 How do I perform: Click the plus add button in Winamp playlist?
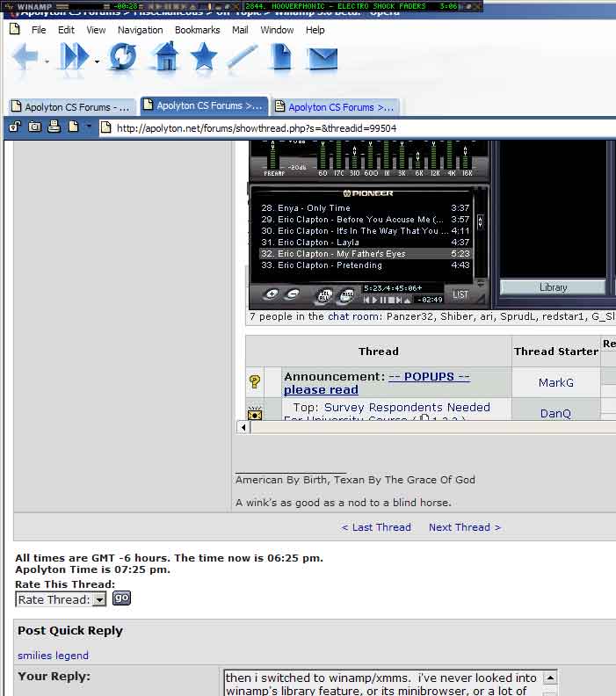tap(272, 294)
